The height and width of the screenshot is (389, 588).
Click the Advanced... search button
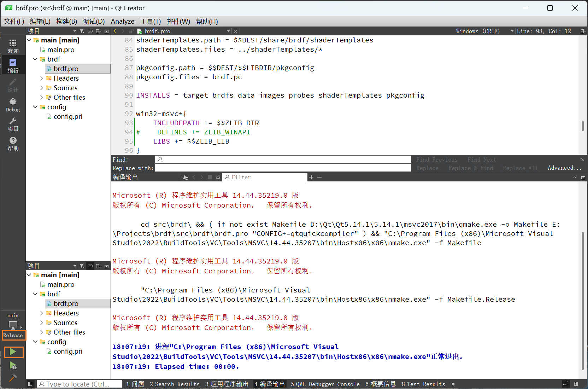[564, 168]
